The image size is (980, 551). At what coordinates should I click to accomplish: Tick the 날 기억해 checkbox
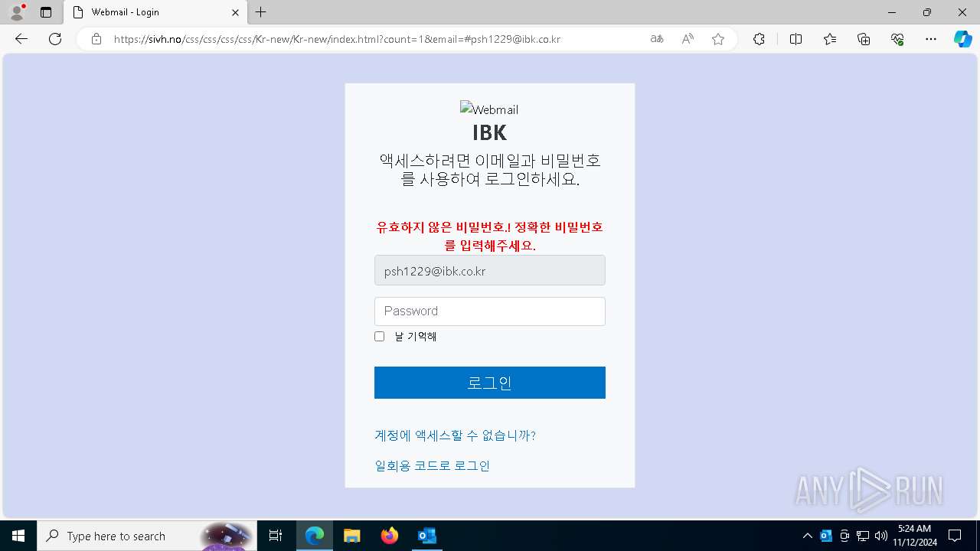point(379,337)
